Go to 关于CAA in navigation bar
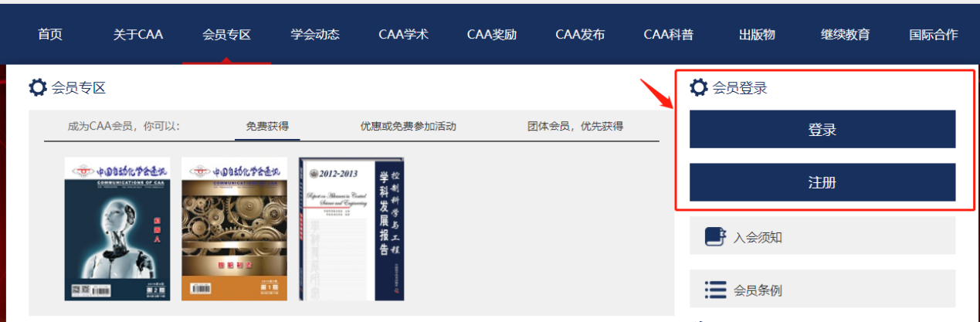This screenshot has height=322, width=980. click(138, 35)
